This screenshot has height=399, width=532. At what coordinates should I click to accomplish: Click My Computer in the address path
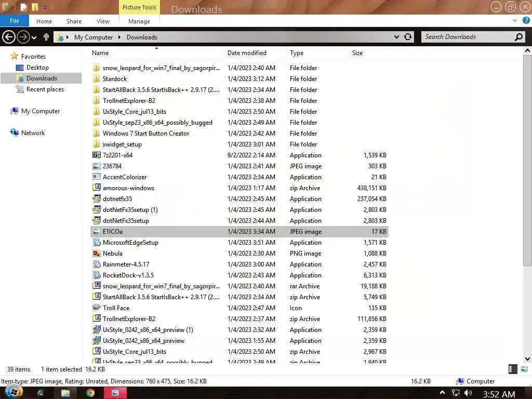(94, 37)
